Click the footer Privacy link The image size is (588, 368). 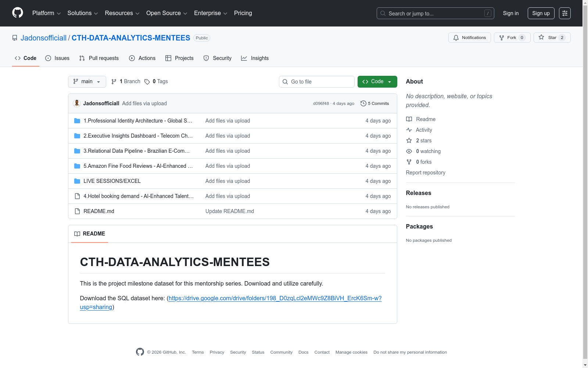[x=217, y=352]
